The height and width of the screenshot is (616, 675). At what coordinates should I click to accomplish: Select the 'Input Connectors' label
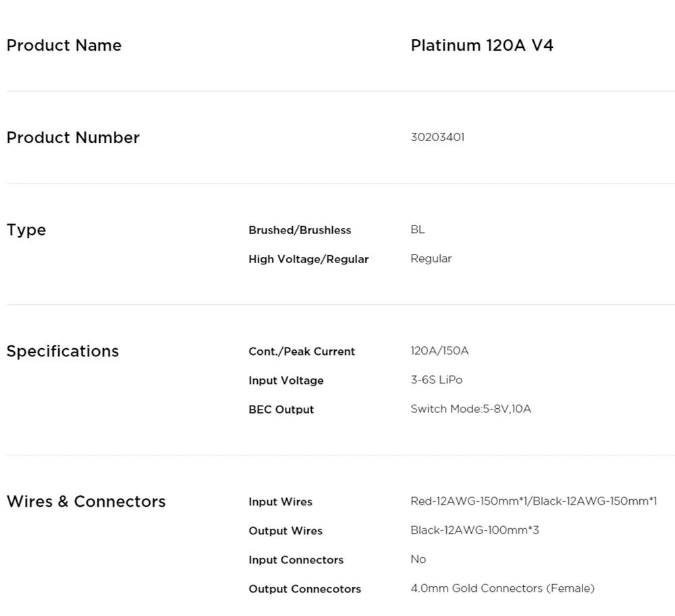(x=296, y=559)
